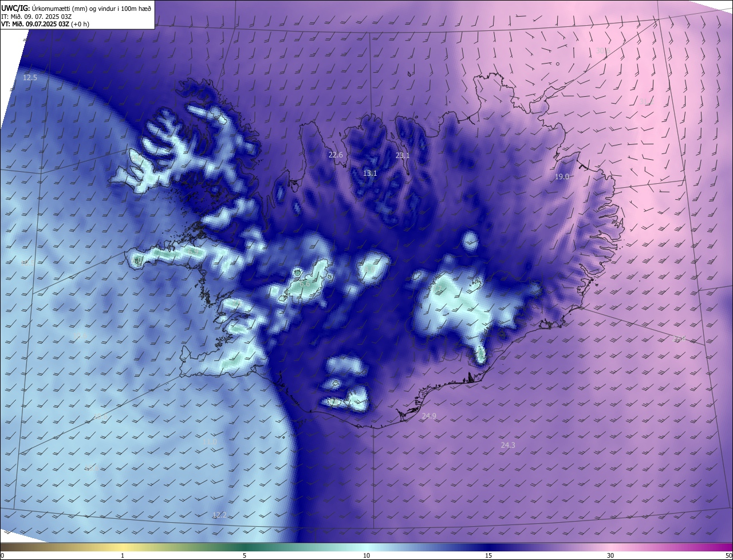Click the 19.0 value label on the map
Viewport: 733px width, 560px height.
point(562,177)
